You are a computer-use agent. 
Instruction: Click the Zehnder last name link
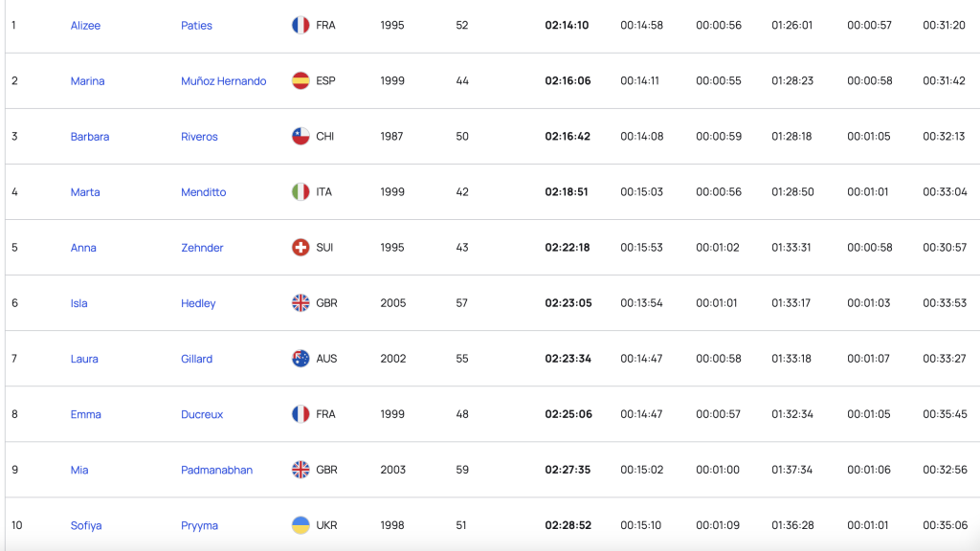tap(202, 248)
